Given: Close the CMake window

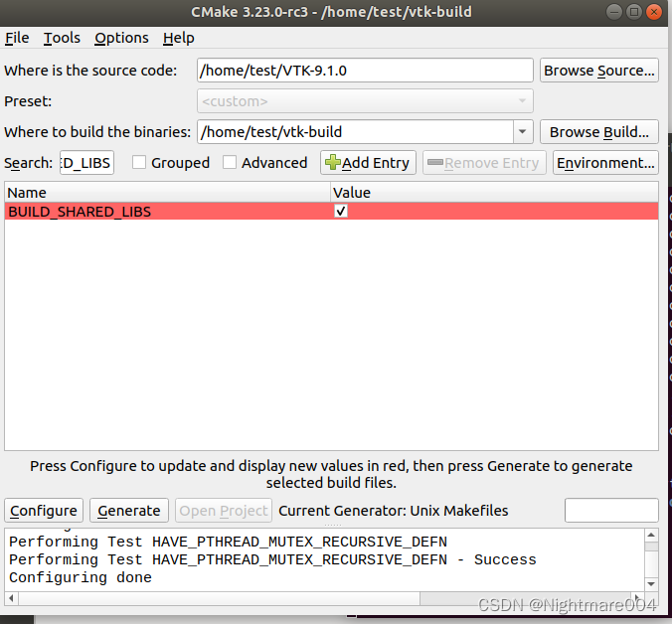Looking at the screenshot, I should coord(654,12).
